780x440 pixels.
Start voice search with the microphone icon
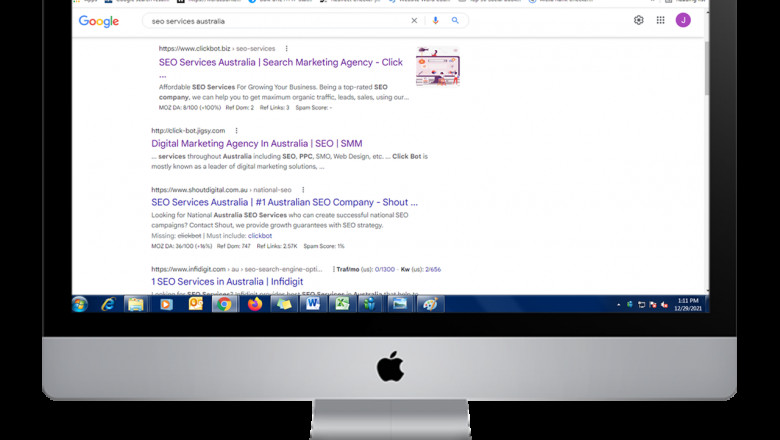coord(435,20)
